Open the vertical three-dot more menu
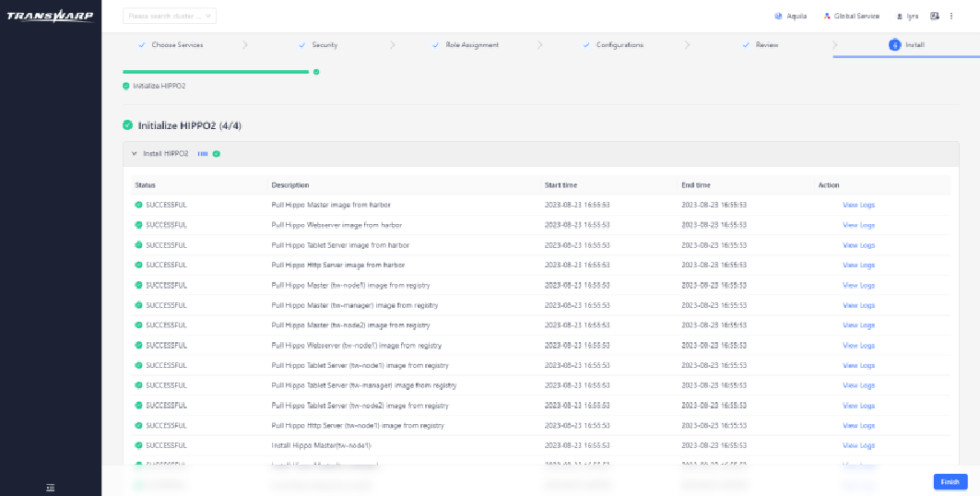The width and height of the screenshot is (980, 496). (951, 17)
